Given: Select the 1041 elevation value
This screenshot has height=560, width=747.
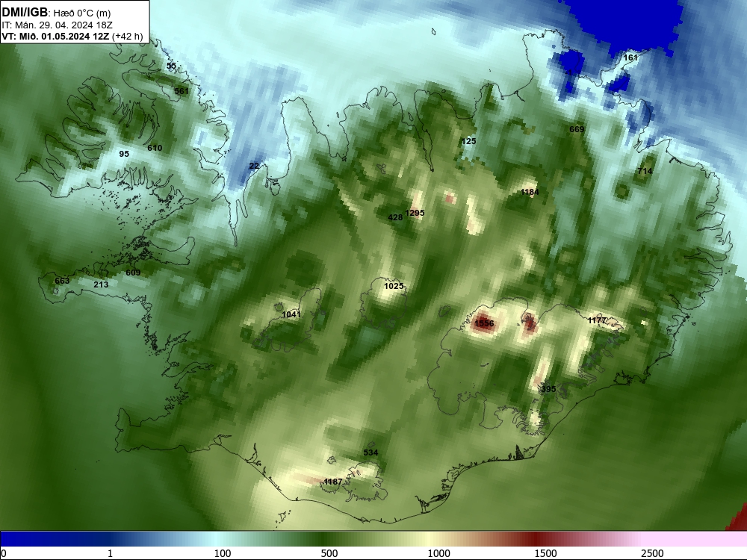Looking at the screenshot, I should 291,314.
